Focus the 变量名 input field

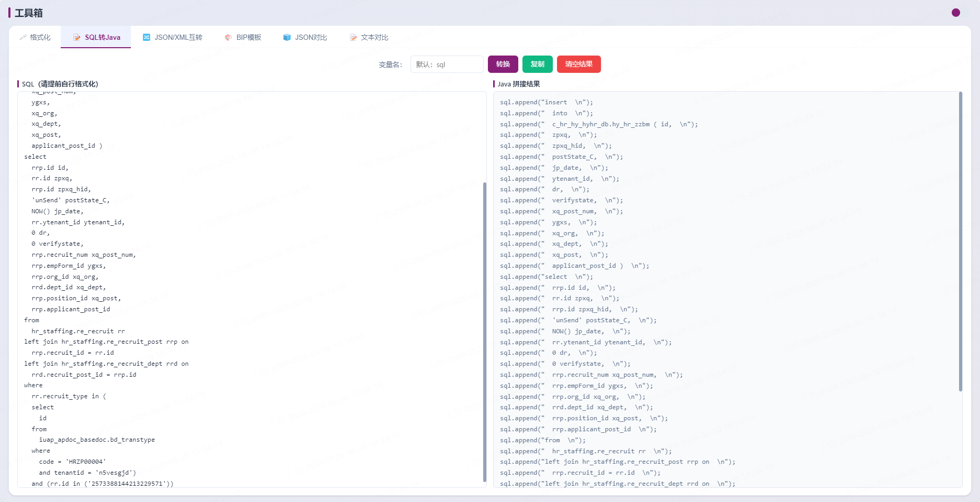pos(447,64)
